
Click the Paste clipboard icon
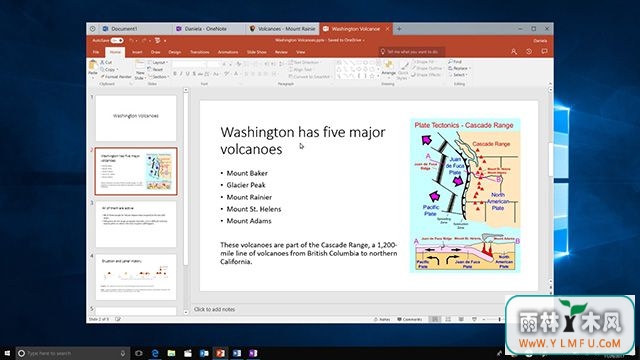point(93,64)
